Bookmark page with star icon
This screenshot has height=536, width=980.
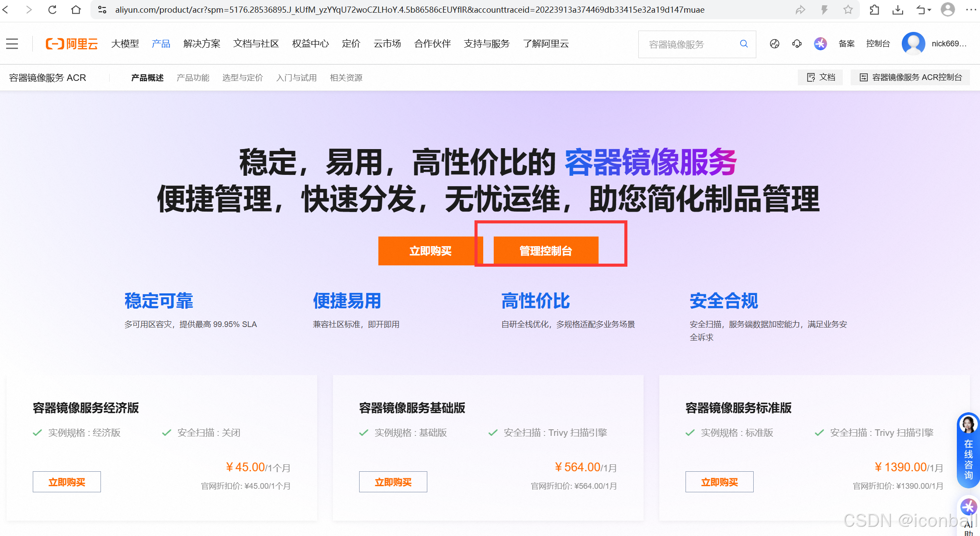tap(848, 10)
